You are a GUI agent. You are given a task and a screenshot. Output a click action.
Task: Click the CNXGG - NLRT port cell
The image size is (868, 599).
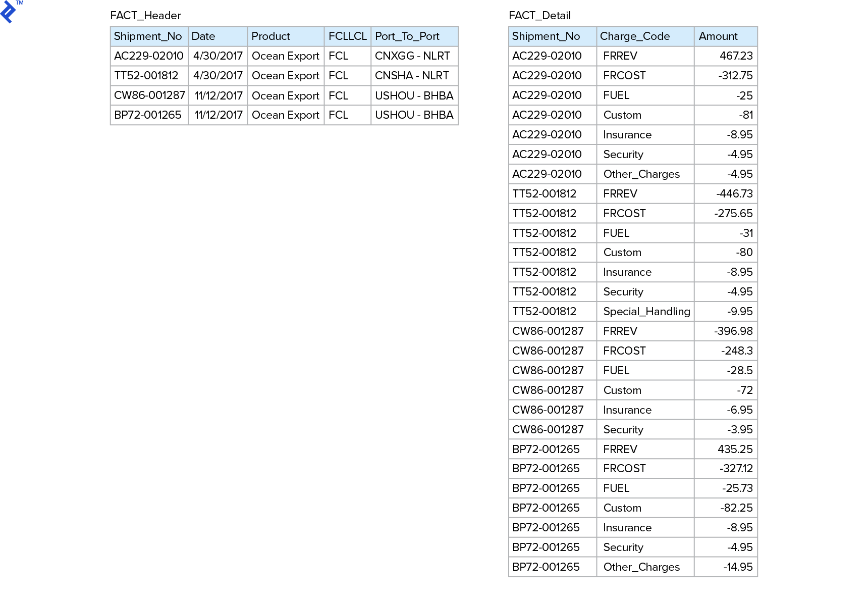[x=414, y=56]
